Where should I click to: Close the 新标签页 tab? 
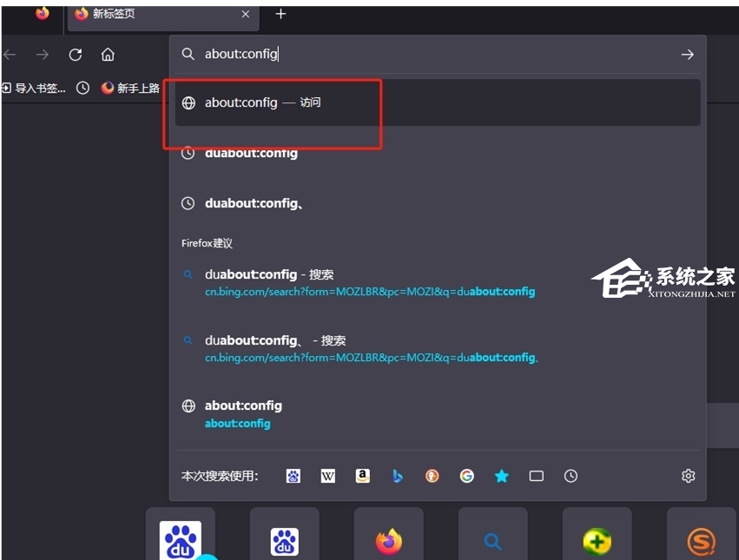[x=246, y=14]
